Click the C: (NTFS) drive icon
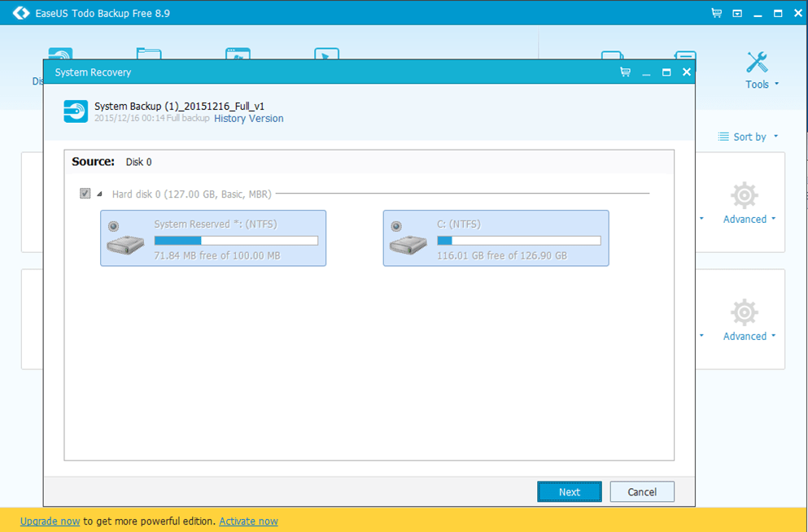Image resolution: width=808 pixels, height=532 pixels. pyautogui.click(x=408, y=245)
